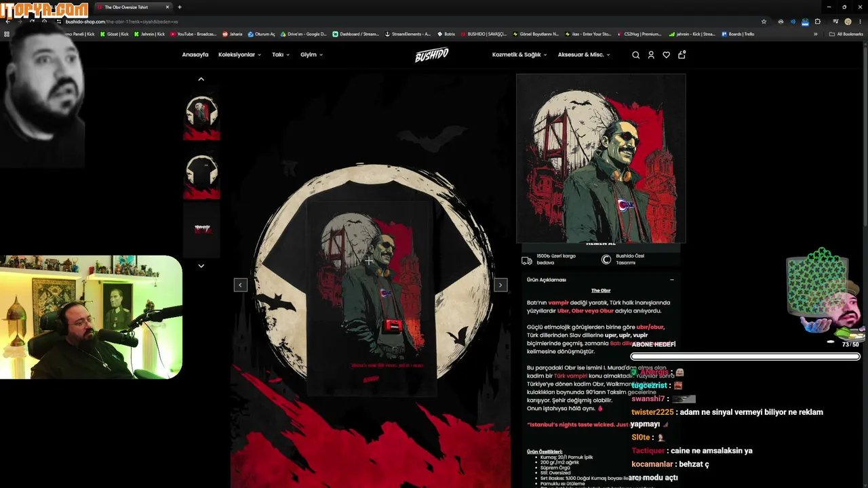This screenshot has height=488, width=868.
Task: Move thumbnail list up with arrow
Action: pos(201,79)
